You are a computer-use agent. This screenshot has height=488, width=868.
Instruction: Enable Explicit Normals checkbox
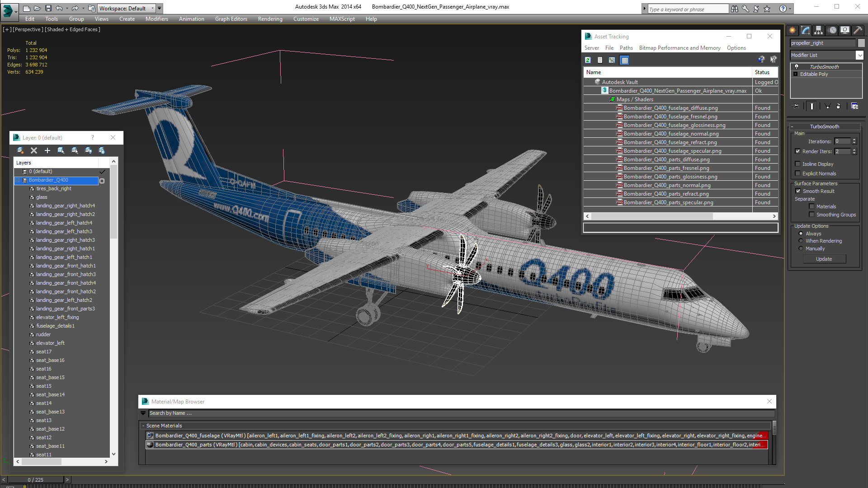tap(797, 174)
